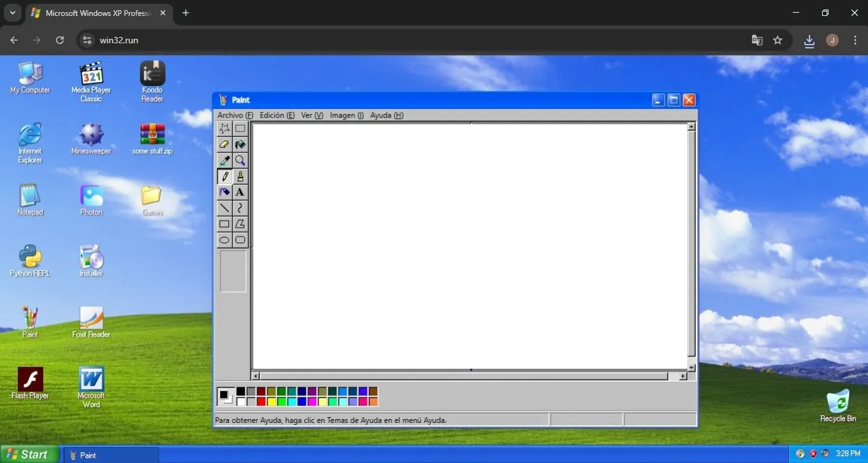
Task: Bookmark the page with the star icon
Action: click(x=778, y=40)
